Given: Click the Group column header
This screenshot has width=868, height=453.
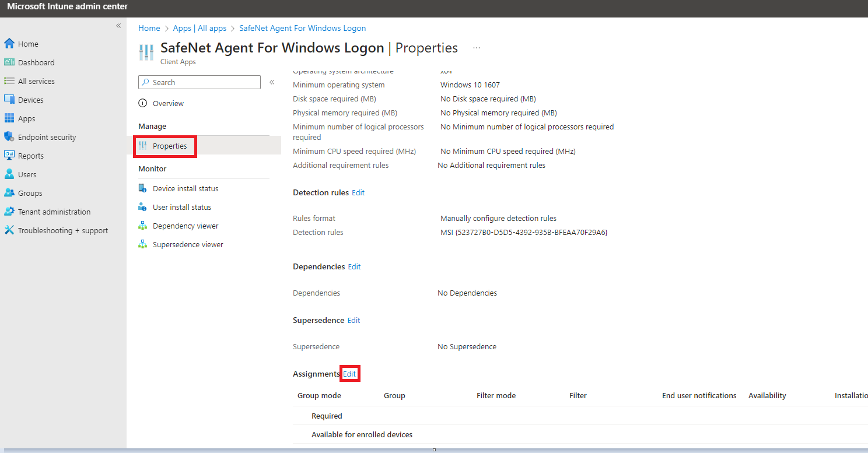Looking at the screenshot, I should pos(394,395).
